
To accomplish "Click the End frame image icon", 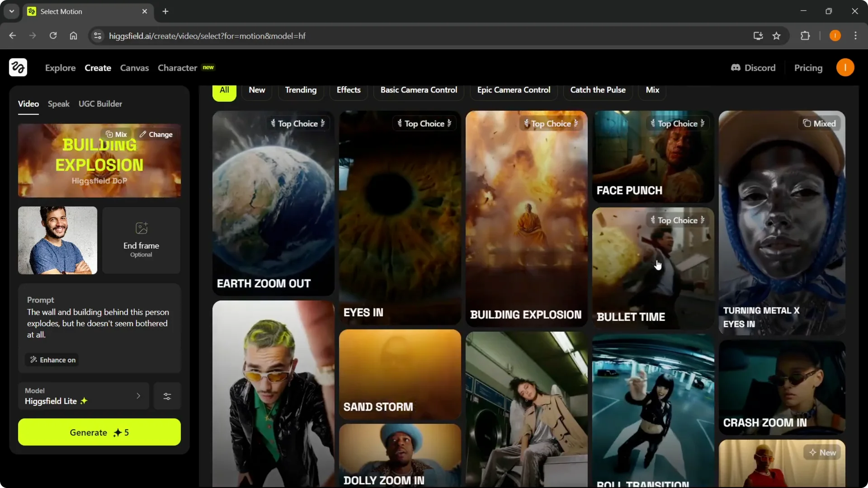I will (141, 228).
